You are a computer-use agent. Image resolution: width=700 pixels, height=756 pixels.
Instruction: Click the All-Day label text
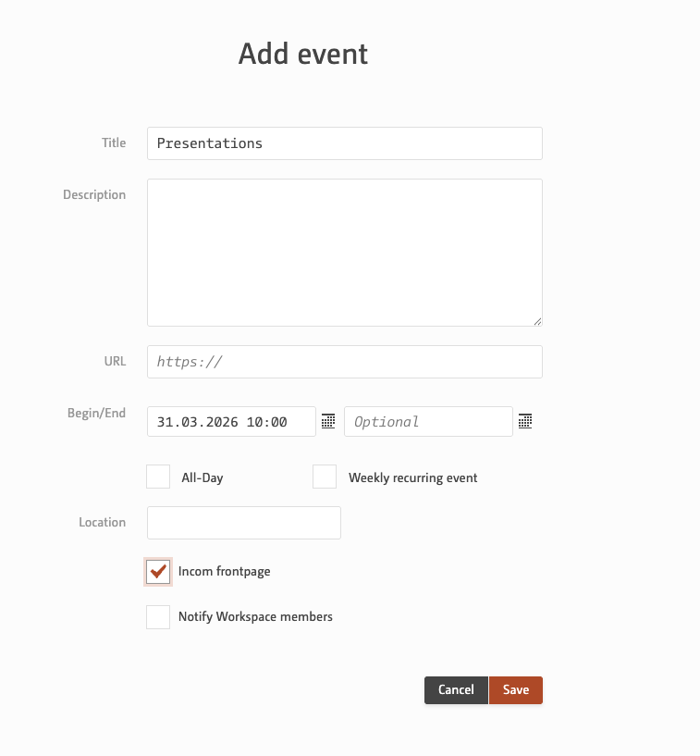[x=203, y=477]
